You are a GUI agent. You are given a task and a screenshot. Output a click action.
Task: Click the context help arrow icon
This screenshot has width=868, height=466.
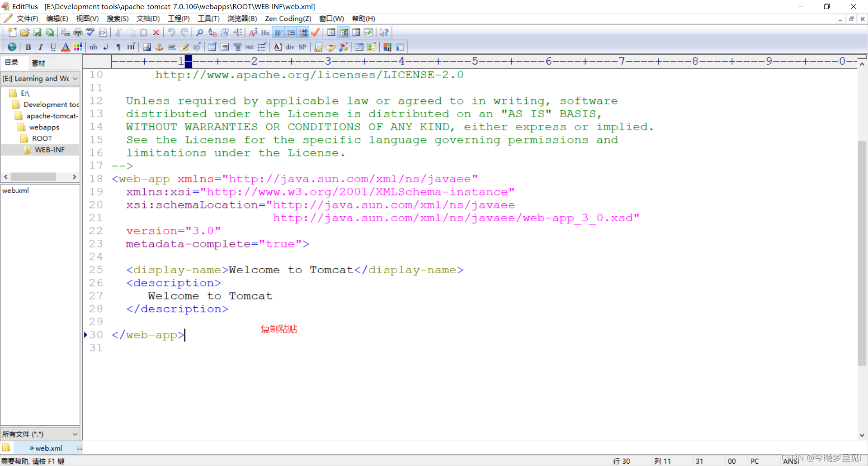[384, 33]
